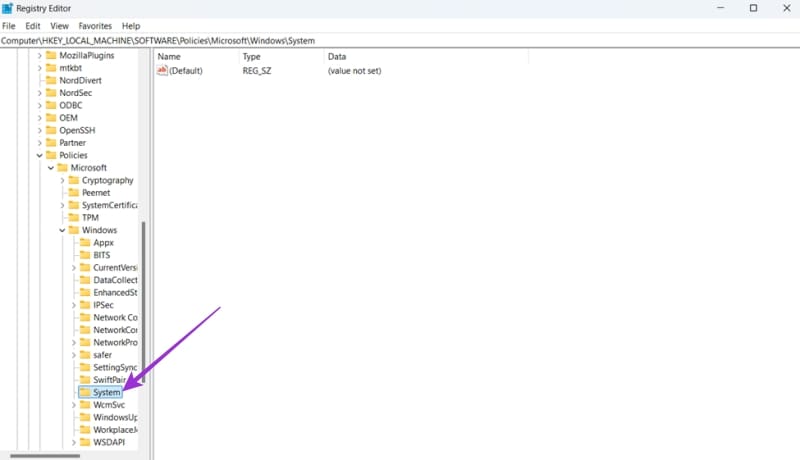Image resolution: width=800 pixels, height=460 pixels.
Task: Select the Partner folder icon
Action: (51, 142)
